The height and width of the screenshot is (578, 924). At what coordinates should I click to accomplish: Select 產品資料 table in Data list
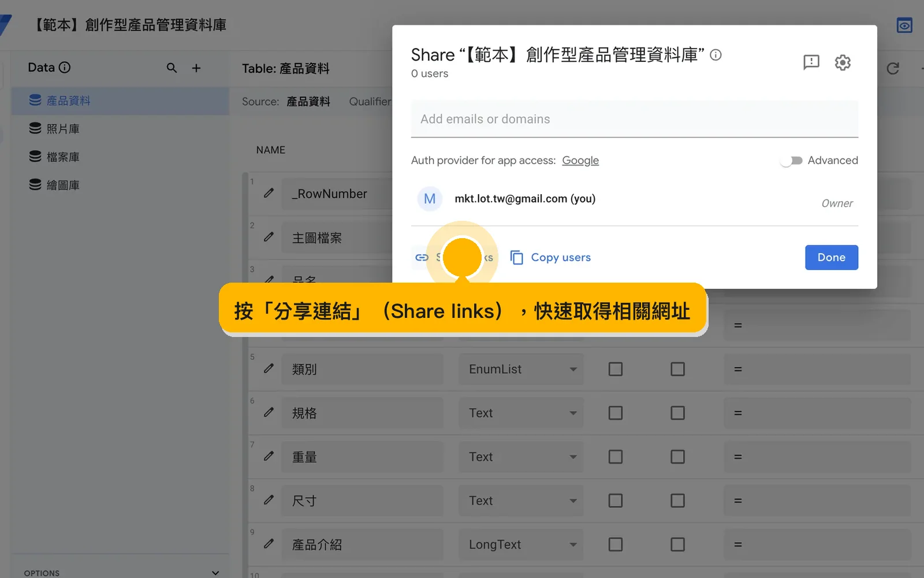tap(120, 101)
